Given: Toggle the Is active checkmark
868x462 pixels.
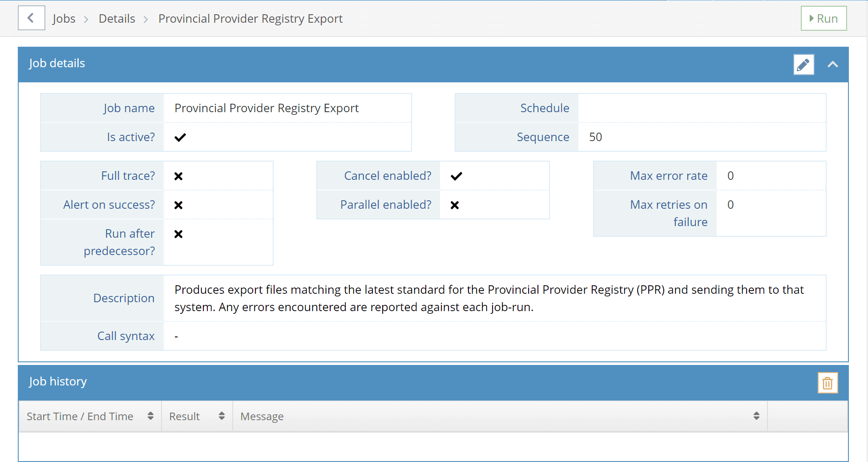Looking at the screenshot, I should pos(180,137).
